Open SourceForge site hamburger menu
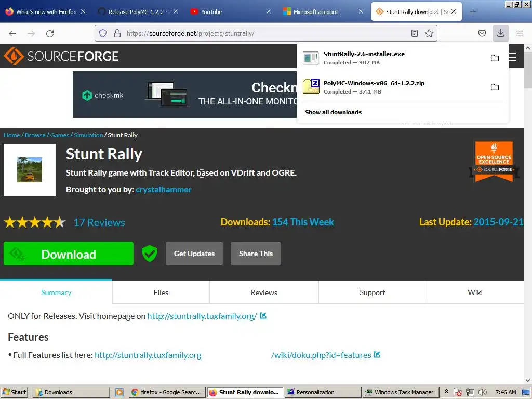 pos(513,57)
